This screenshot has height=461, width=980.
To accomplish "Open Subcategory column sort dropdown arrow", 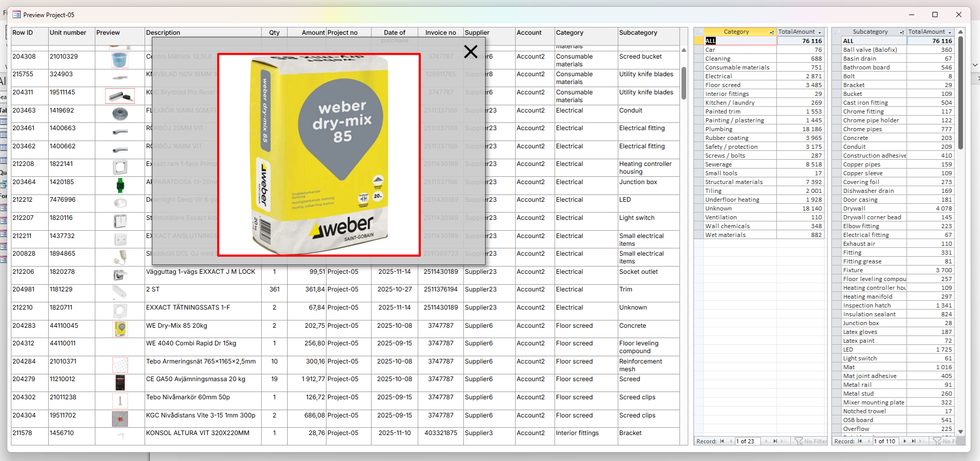I will click(902, 32).
